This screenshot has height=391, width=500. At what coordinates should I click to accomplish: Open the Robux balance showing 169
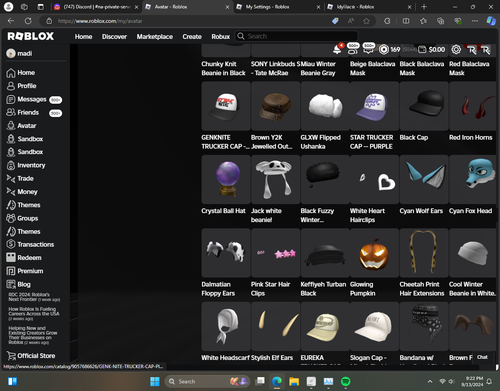[x=390, y=50]
